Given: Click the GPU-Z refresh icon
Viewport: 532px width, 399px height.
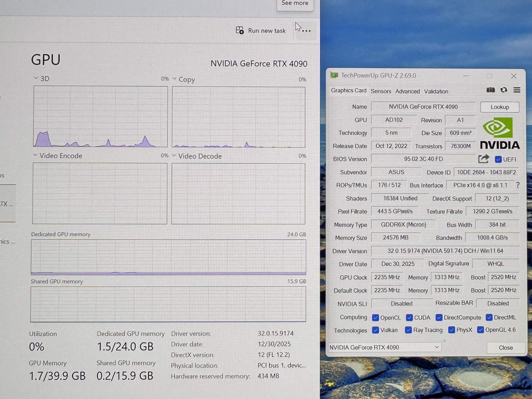Looking at the screenshot, I should [504, 90].
